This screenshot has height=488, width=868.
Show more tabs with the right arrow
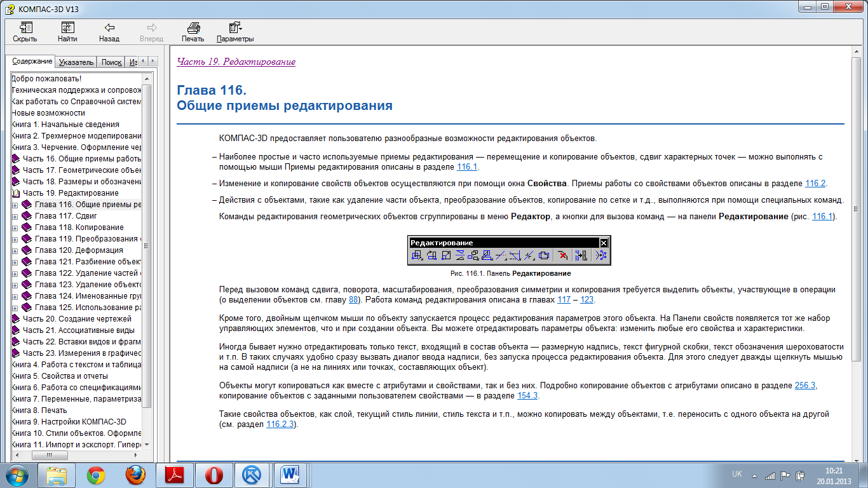(x=153, y=61)
